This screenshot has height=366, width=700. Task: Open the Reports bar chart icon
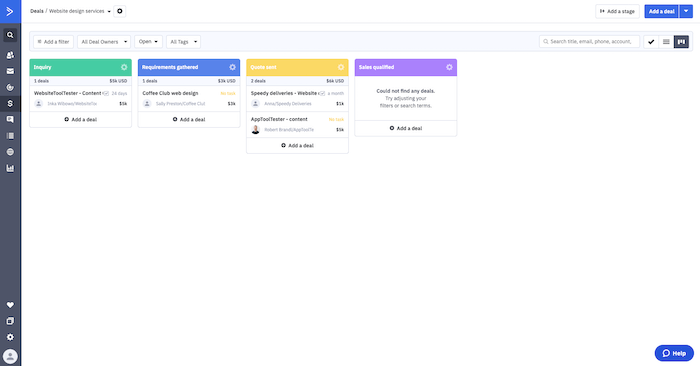pos(10,168)
